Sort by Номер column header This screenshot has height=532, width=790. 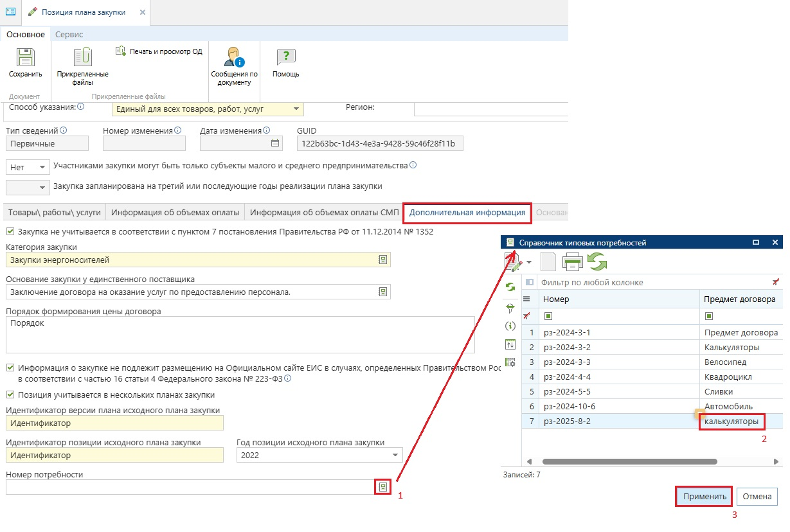tap(618, 299)
